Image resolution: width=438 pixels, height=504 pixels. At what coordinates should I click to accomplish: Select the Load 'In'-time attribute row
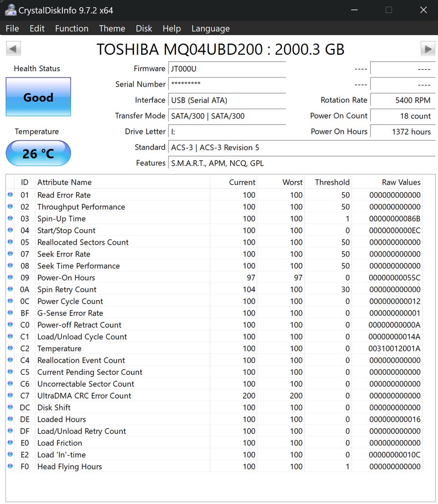coord(214,455)
